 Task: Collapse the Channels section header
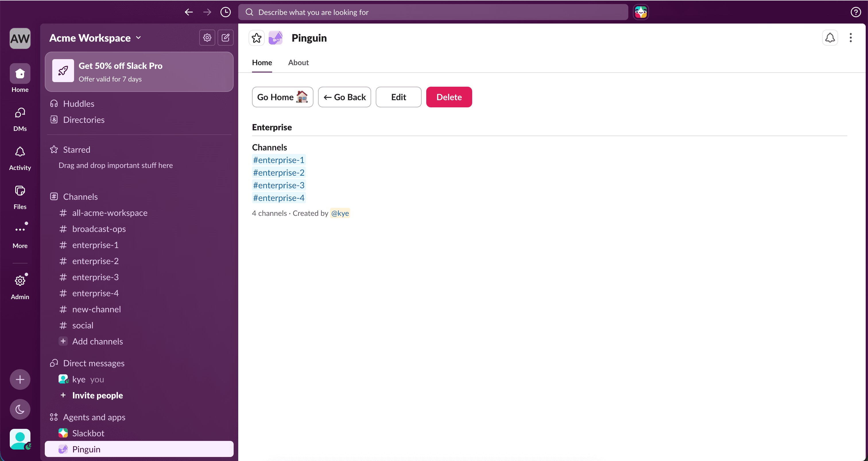click(x=80, y=197)
